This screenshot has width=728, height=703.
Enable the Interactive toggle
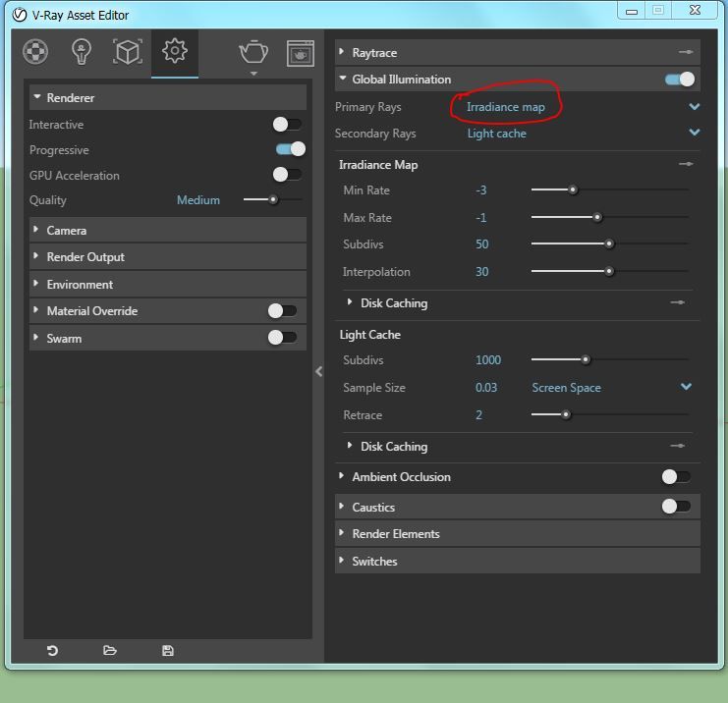click(x=288, y=124)
